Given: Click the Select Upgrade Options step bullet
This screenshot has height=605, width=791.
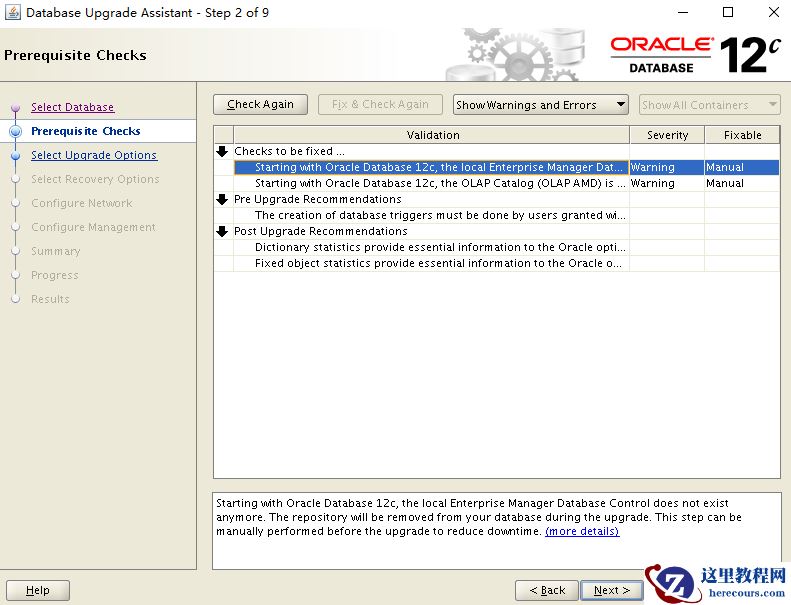Looking at the screenshot, I should (16, 155).
